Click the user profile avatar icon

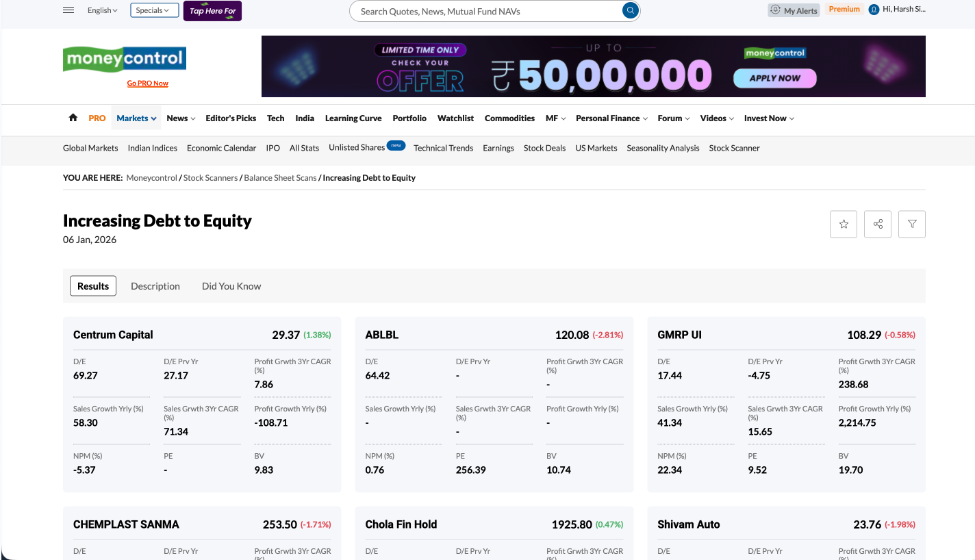click(874, 10)
